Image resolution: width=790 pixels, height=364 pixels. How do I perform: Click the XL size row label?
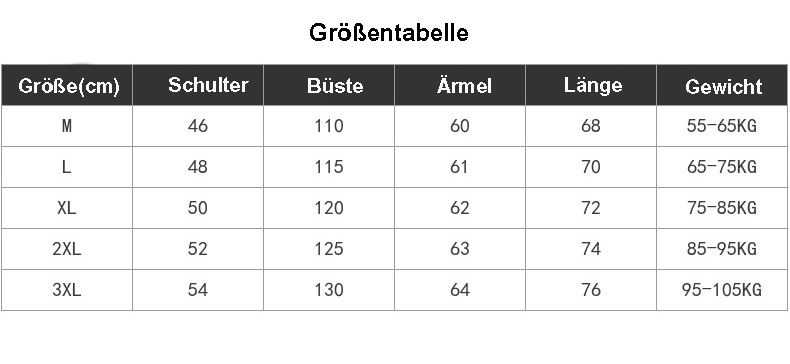67,208
